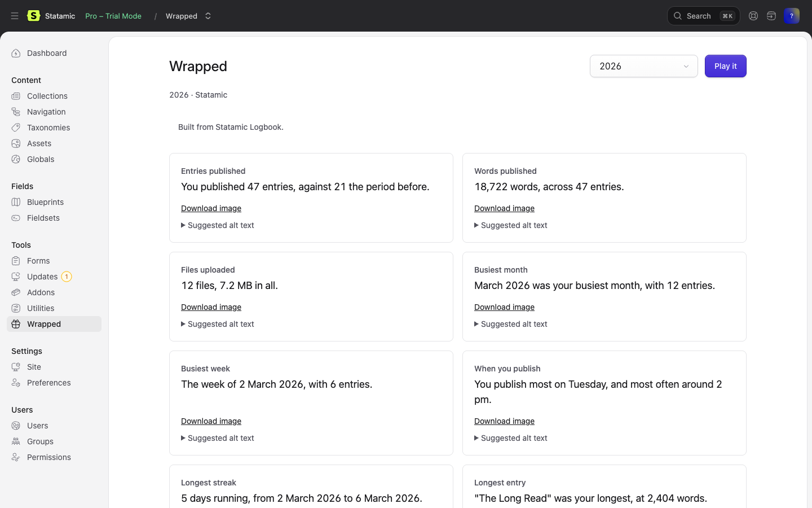Click the Users sidebar icon
812x508 pixels.
(x=16, y=426)
